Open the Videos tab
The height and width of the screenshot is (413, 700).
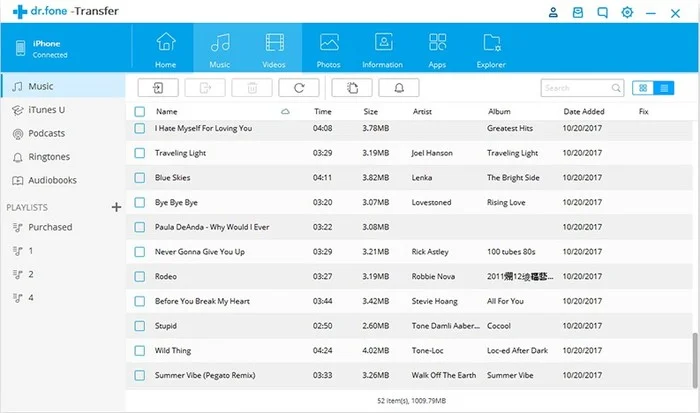pyautogui.click(x=274, y=48)
